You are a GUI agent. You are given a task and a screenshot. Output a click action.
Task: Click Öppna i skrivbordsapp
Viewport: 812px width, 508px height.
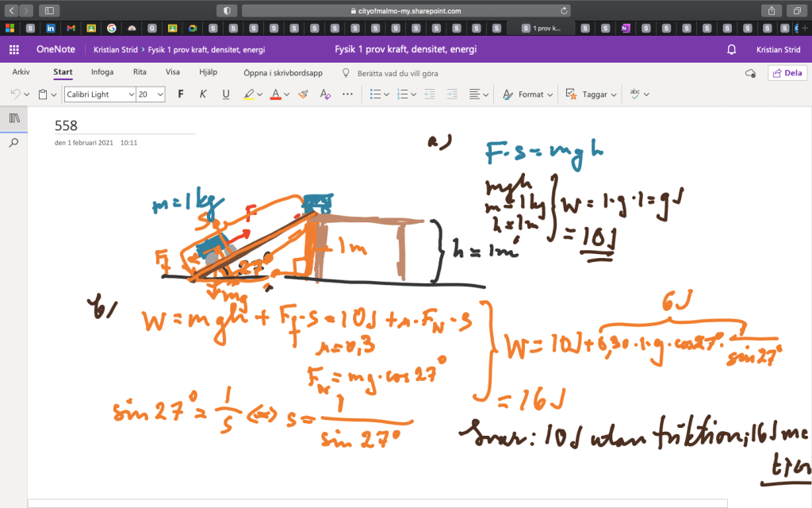tap(282, 73)
